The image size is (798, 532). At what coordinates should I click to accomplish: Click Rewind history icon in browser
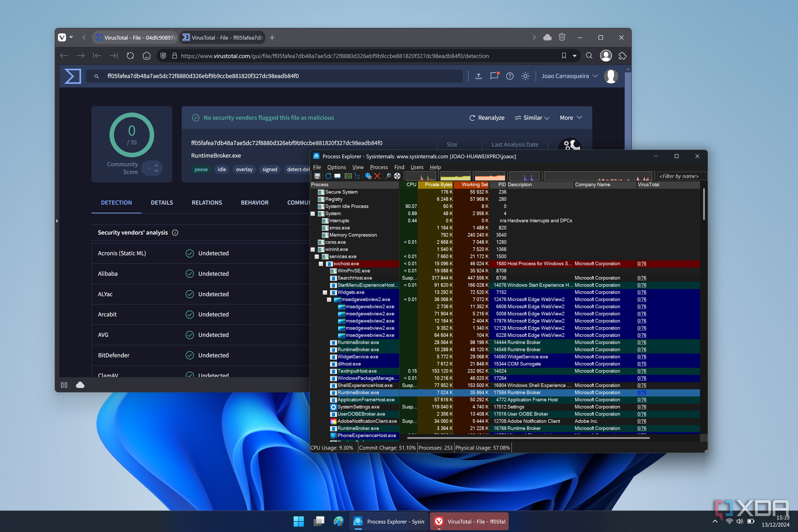click(x=97, y=56)
